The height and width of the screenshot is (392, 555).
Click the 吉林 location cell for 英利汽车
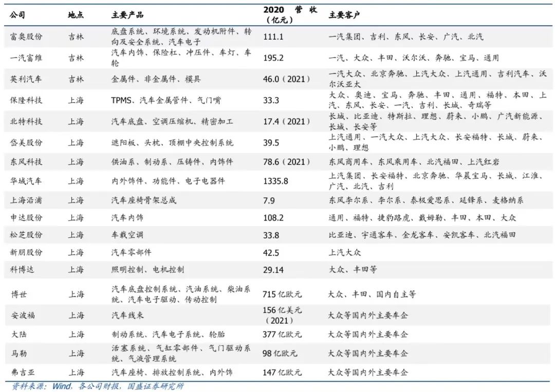pos(76,79)
